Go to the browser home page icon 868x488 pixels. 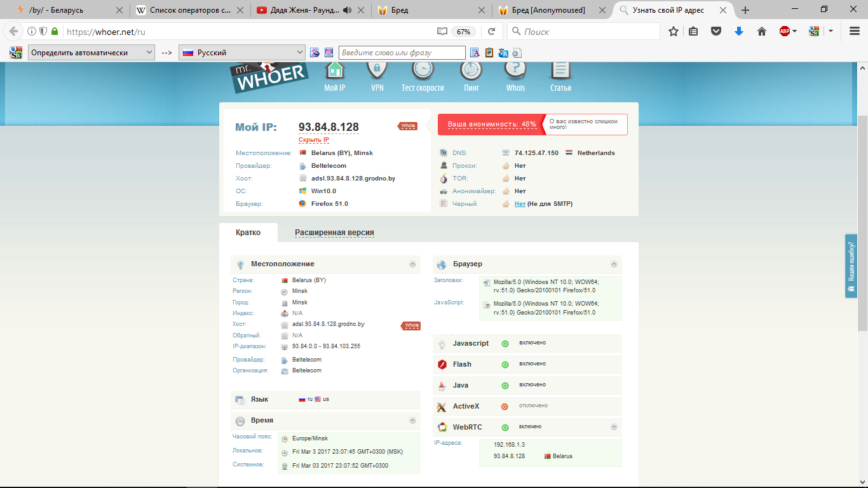[x=762, y=31]
